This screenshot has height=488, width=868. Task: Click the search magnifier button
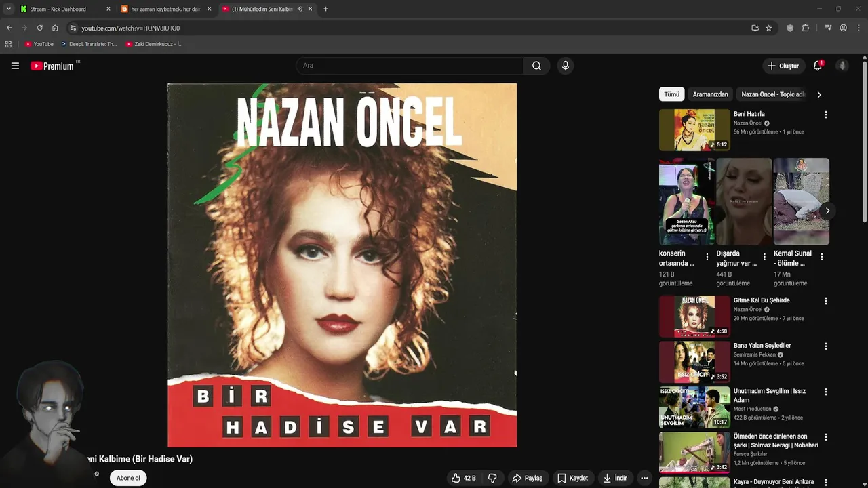[x=536, y=66]
